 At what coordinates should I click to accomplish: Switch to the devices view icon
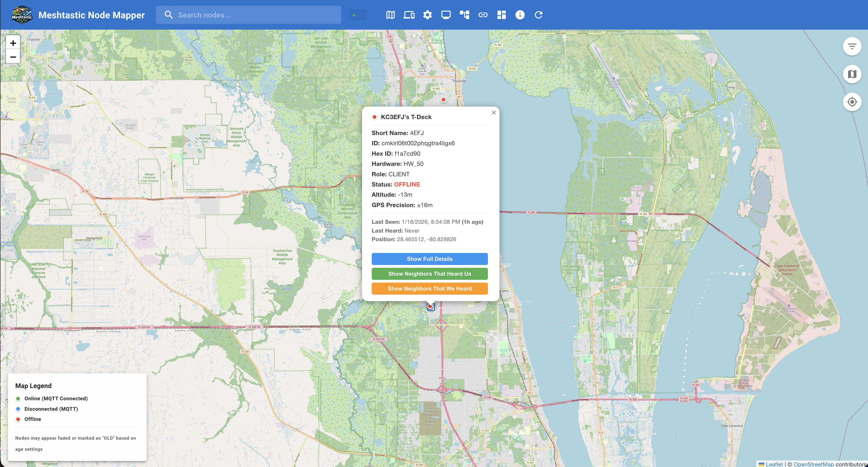[x=409, y=15]
